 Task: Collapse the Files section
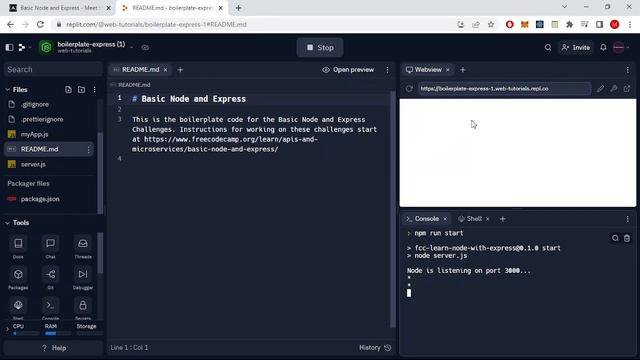(7, 89)
